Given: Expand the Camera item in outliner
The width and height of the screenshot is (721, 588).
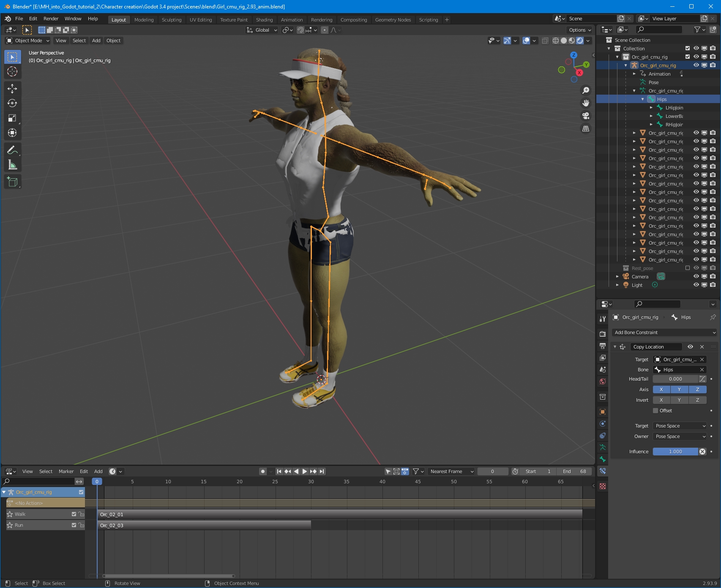Looking at the screenshot, I should pos(617,277).
